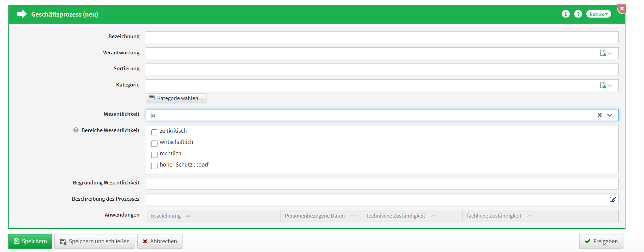Sort by the fachliche Zuständigkeit column arrows
The width and height of the screenshot is (644, 252).
[x=531, y=216]
